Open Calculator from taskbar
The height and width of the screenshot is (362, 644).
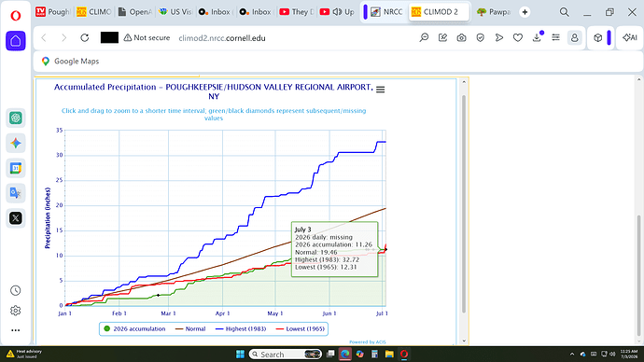pos(374,354)
